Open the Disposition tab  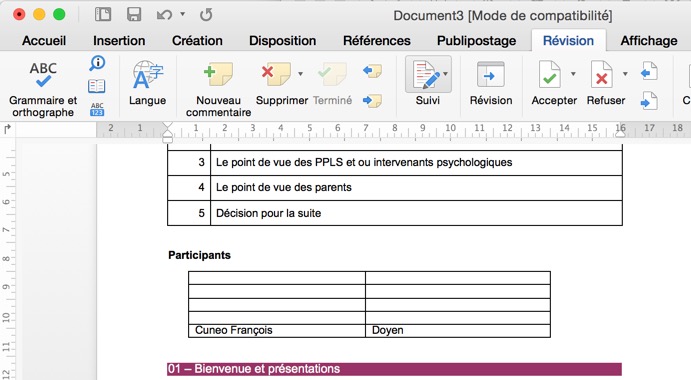(x=282, y=41)
